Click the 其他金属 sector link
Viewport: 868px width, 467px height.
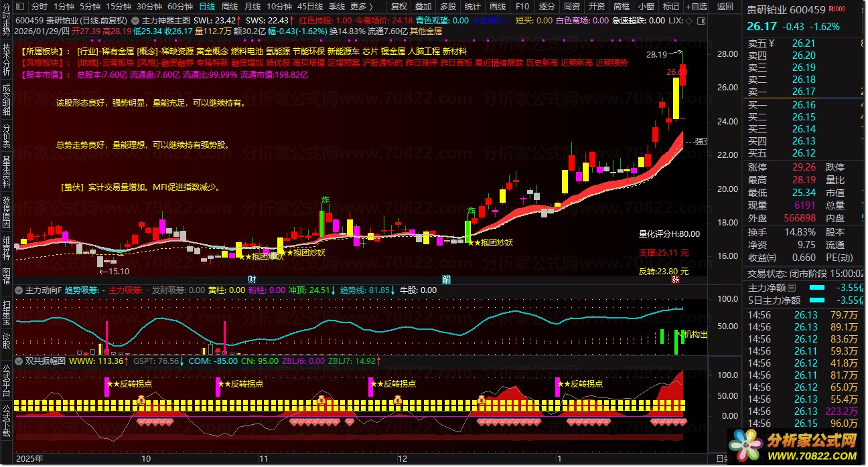coord(426,31)
